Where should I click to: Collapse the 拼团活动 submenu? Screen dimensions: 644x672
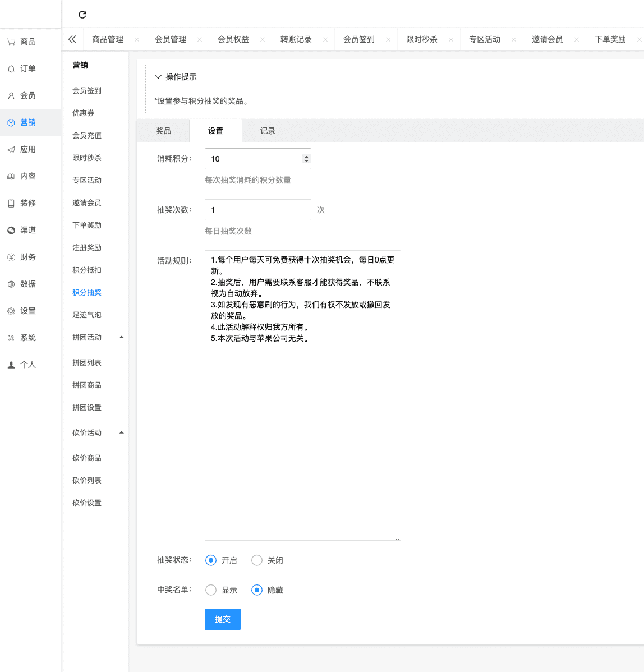(122, 337)
